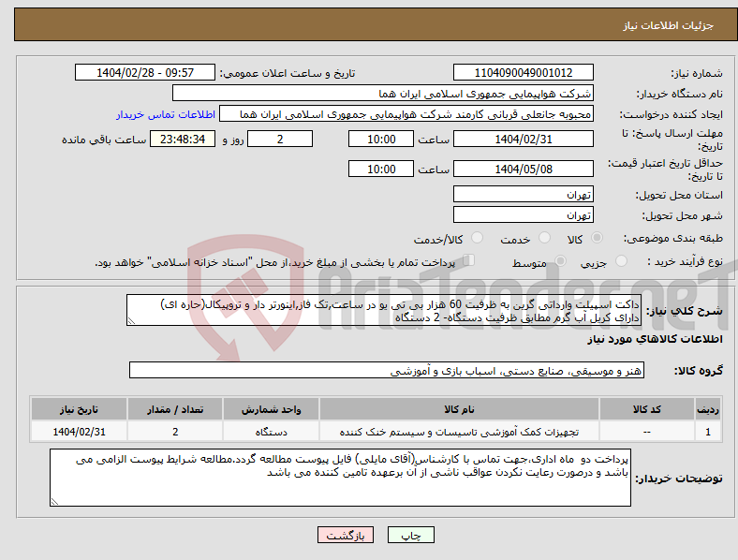Click the delivery city تهران field
This screenshot has height=560, width=738.
pyautogui.click(x=524, y=214)
